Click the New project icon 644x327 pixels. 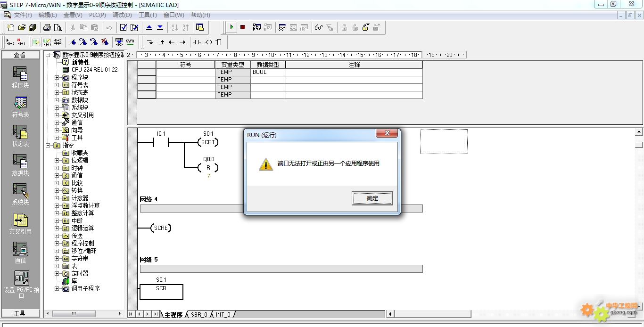click(11, 27)
